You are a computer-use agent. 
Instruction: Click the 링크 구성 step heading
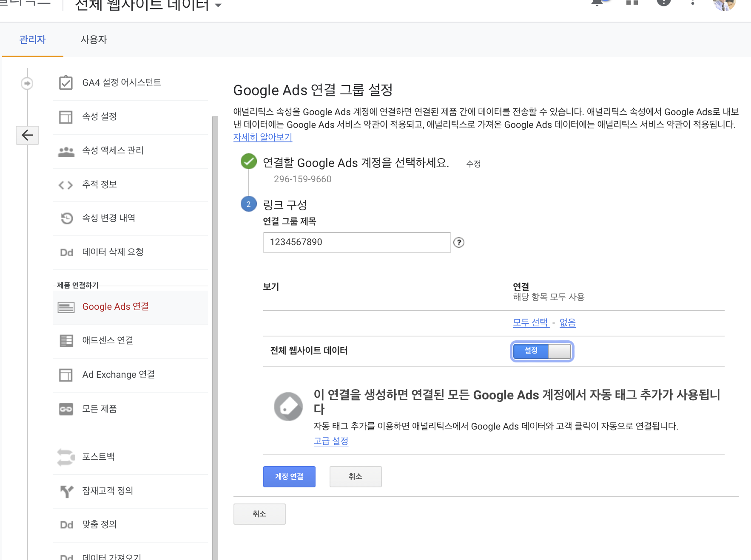coord(285,205)
